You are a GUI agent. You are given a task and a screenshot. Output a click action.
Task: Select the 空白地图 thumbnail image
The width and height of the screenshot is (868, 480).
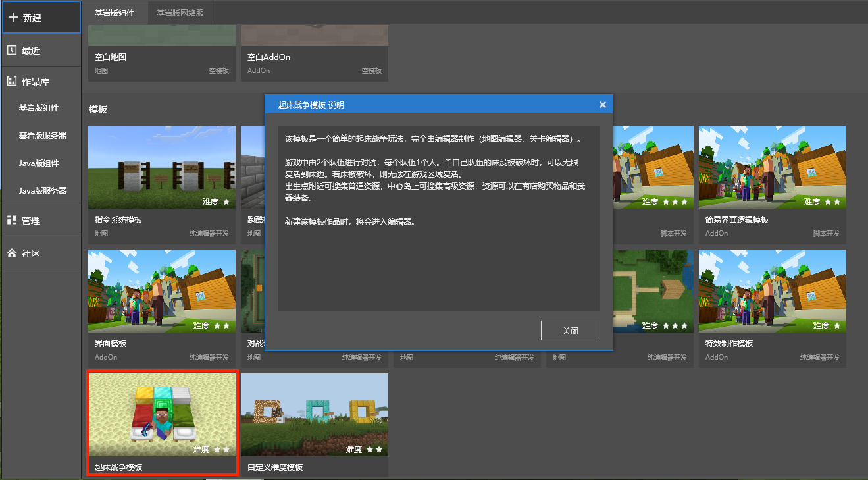(162, 36)
